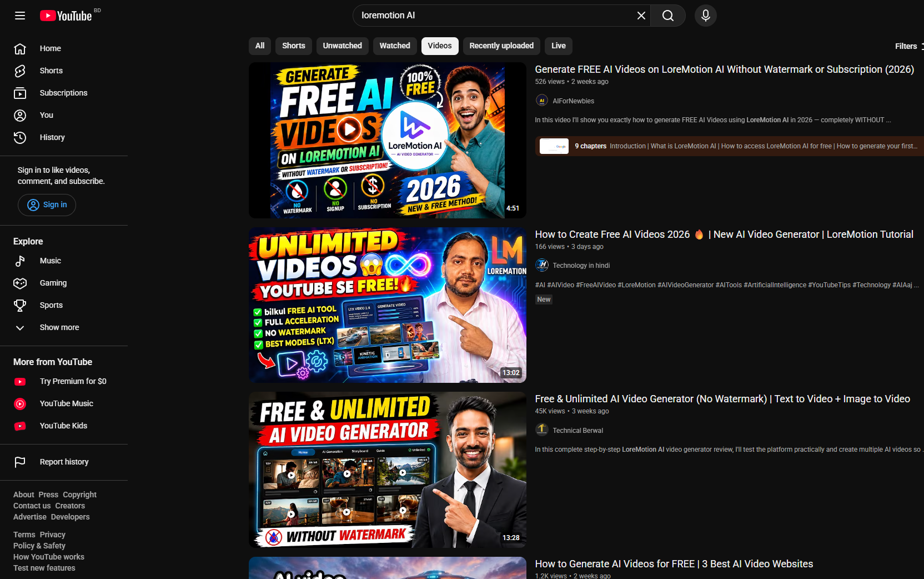This screenshot has width=924, height=579.
Task: Open YouTube Kids icon
Action: [x=20, y=426]
